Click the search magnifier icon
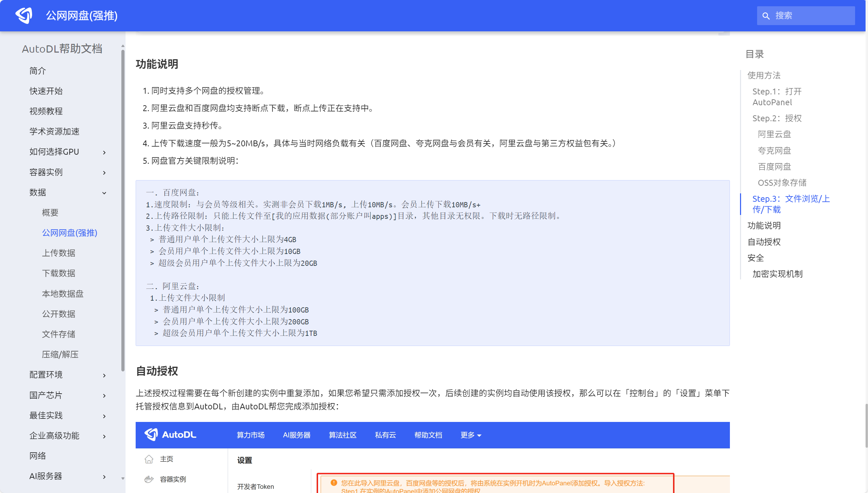 (x=766, y=16)
